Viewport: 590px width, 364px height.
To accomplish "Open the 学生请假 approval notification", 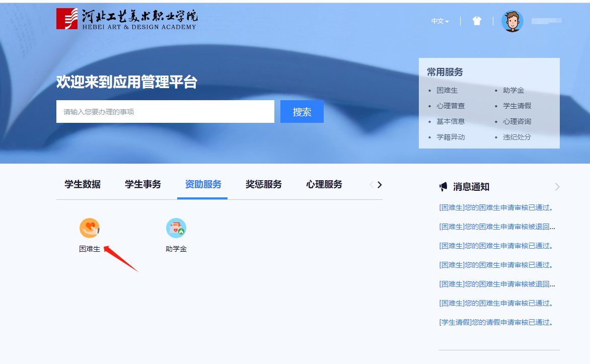I will [496, 322].
